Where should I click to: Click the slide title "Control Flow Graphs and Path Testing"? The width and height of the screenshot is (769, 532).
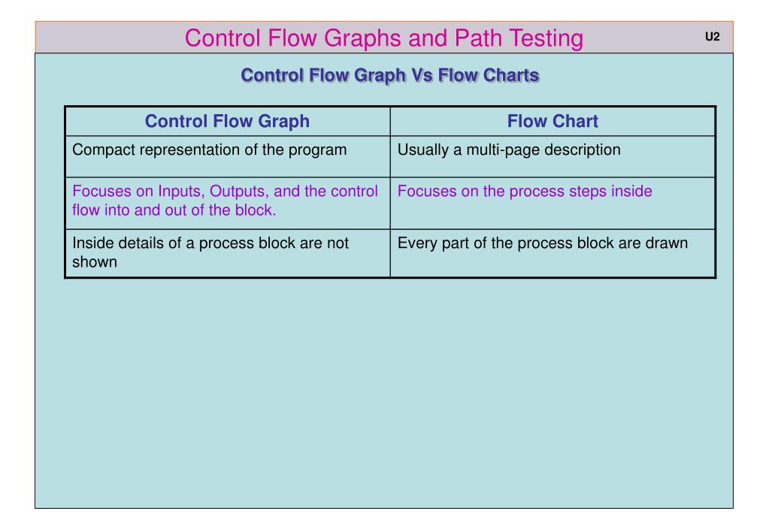click(383, 38)
